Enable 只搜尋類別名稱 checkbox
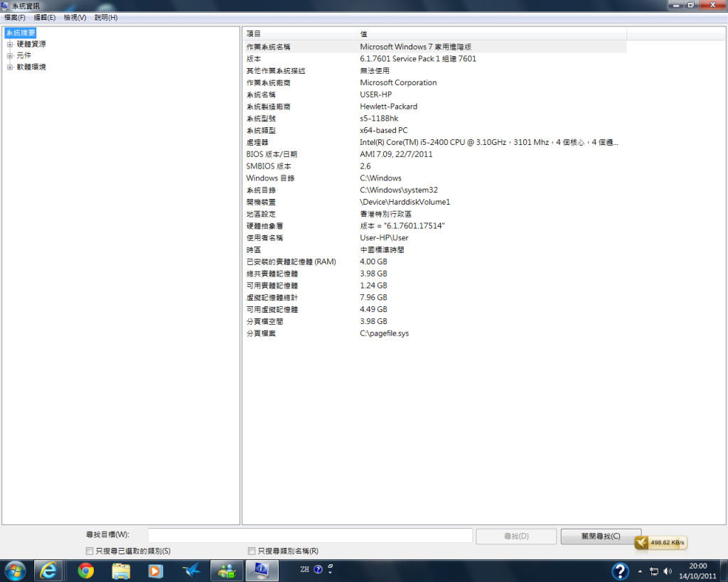728x582 pixels. pos(252,551)
